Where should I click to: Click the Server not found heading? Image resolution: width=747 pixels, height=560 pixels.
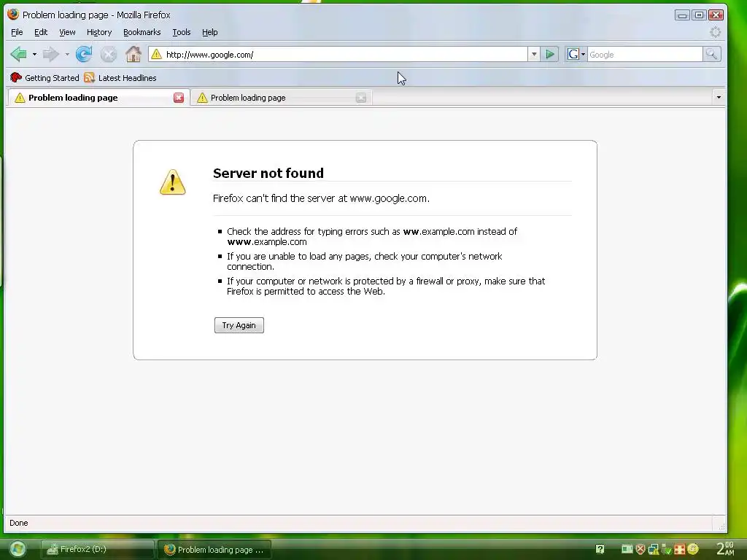click(x=268, y=173)
